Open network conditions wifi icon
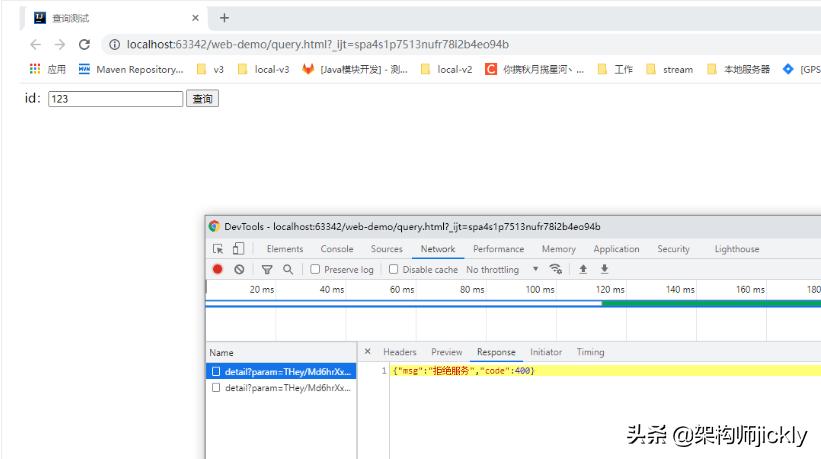Viewport: 821px width, 459px height. click(556, 269)
